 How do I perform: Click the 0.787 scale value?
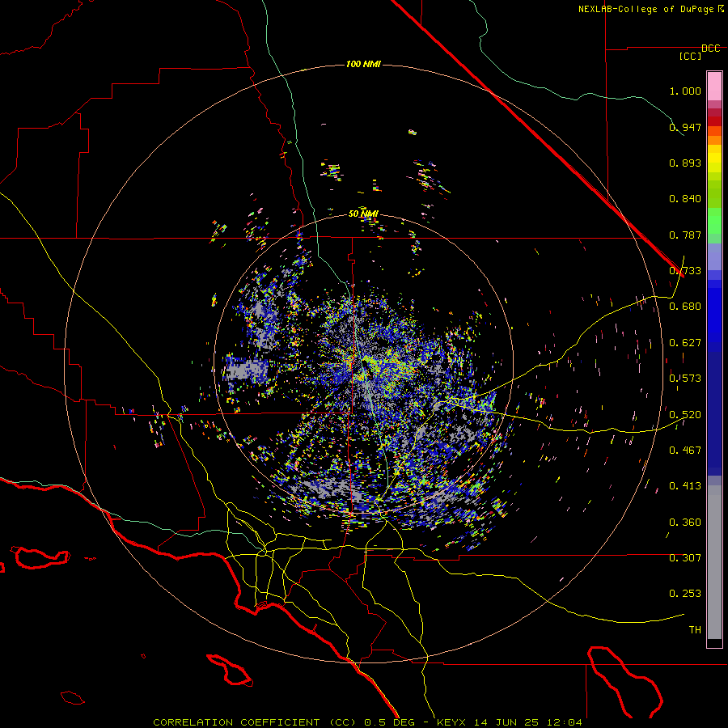click(x=685, y=235)
